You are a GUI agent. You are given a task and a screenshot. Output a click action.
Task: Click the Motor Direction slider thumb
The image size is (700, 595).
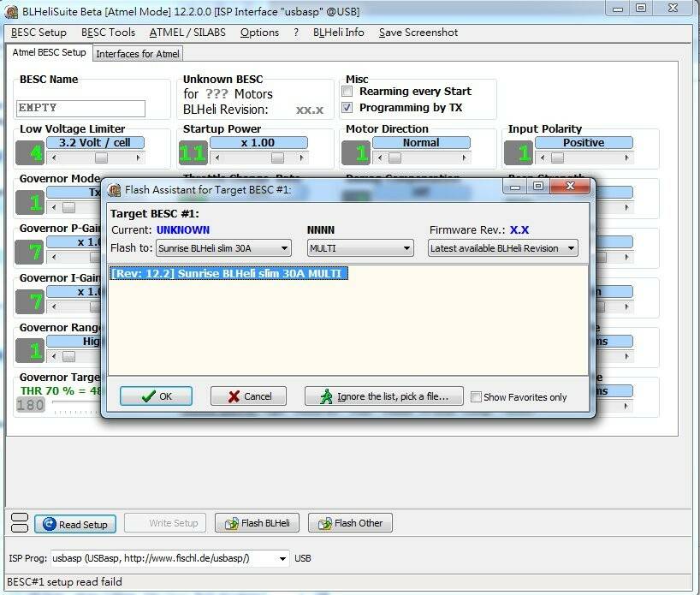[394, 158]
